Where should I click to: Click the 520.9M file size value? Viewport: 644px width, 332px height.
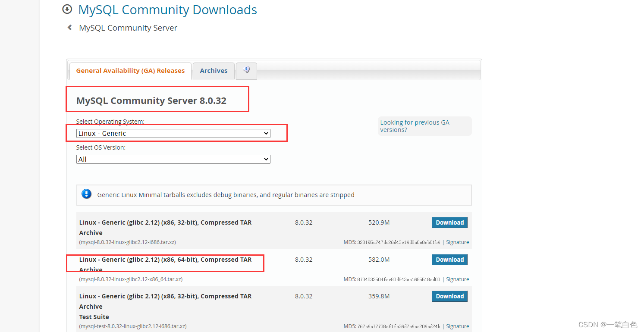click(379, 222)
